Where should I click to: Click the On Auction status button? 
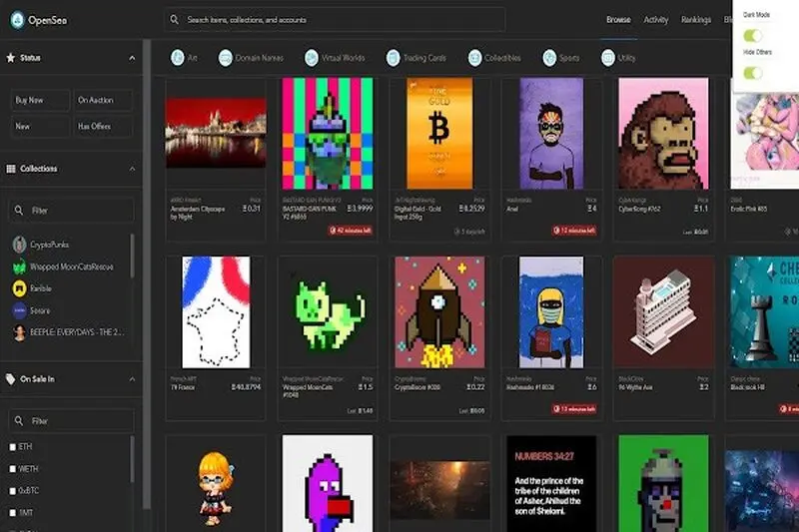click(x=103, y=100)
